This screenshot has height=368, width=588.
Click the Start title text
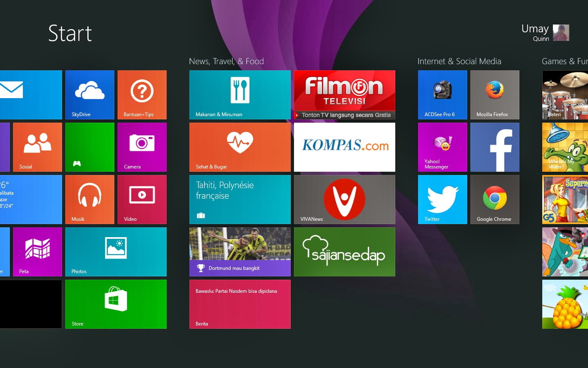click(70, 34)
